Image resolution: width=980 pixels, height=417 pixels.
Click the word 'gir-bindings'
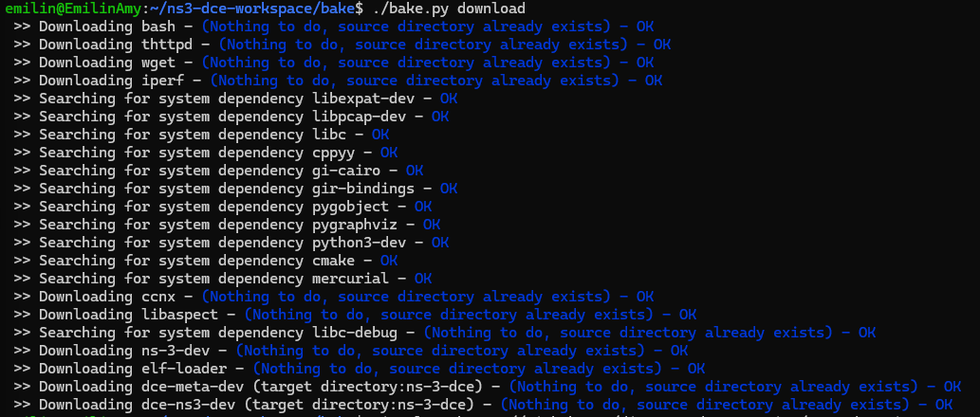tap(363, 189)
